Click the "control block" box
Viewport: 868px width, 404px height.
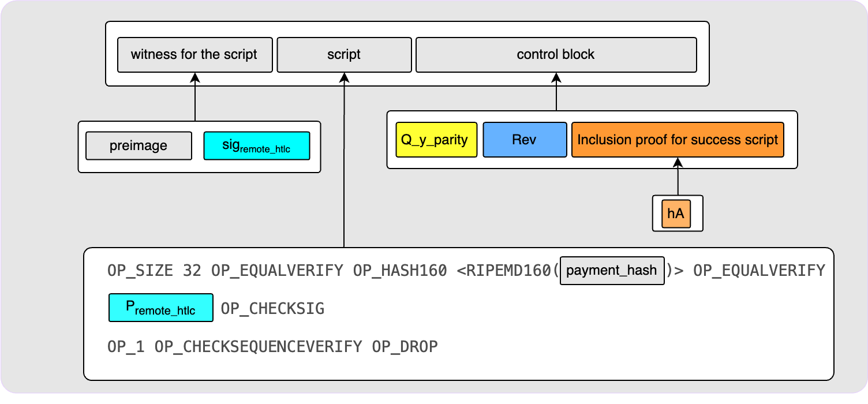[556, 55]
